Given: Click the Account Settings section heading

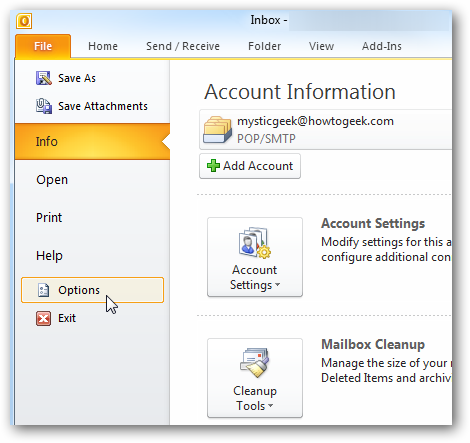Looking at the screenshot, I should pyautogui.click(x=373, y=223).
